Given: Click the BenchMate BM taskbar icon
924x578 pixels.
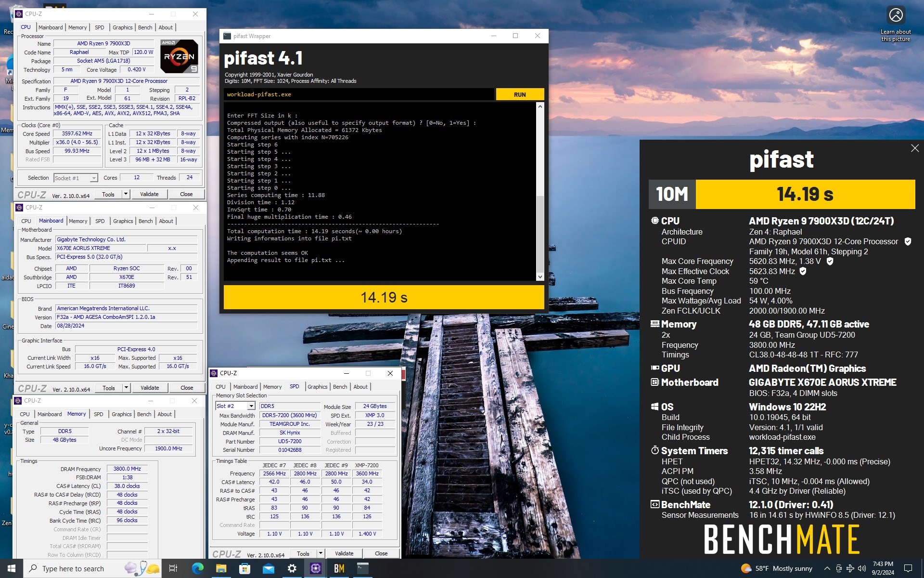Looking at the screenshot, I should tap(339, 568).
